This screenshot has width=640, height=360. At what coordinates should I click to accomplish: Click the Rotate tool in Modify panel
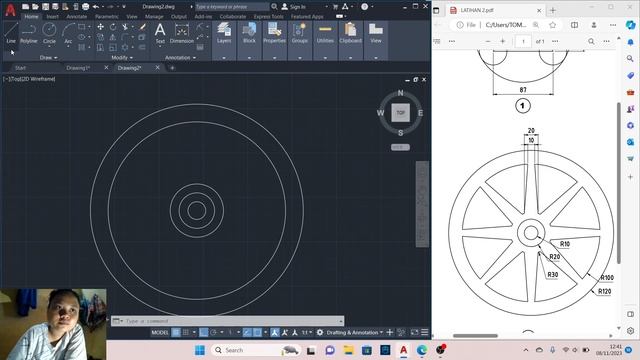pyautogui.click(x=113, y=27)
